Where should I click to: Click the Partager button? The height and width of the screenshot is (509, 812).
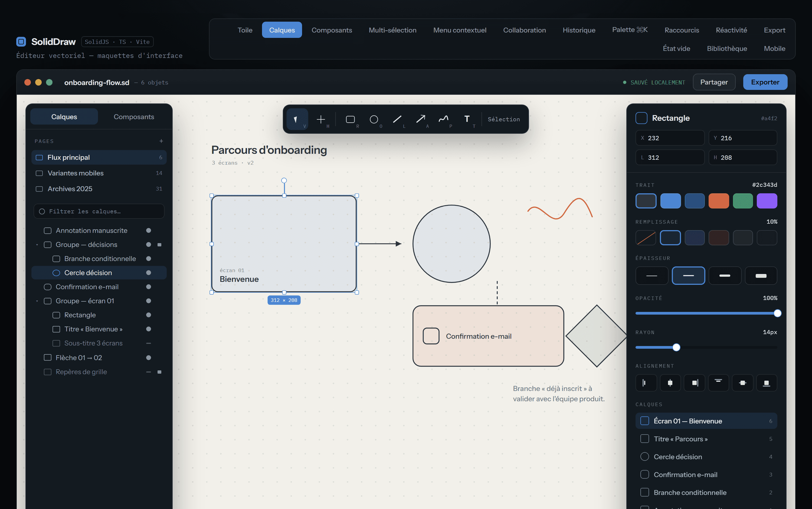click(x=714, y=82)
